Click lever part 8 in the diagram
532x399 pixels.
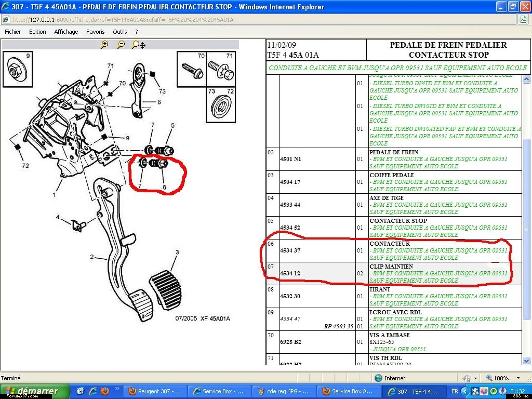(138, 90)
